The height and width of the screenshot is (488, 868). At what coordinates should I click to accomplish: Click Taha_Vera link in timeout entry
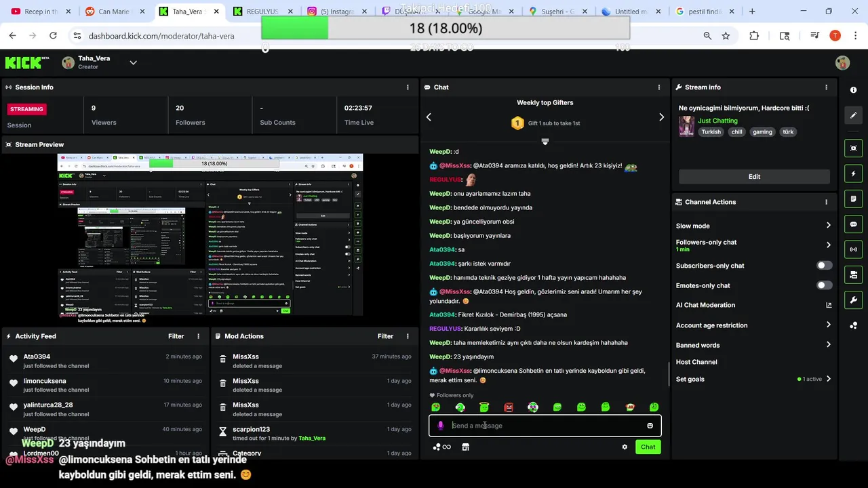point(312,438)
